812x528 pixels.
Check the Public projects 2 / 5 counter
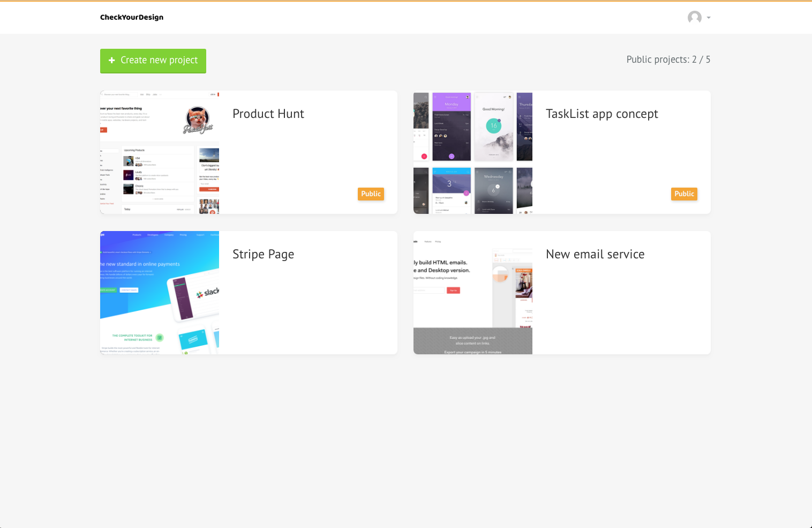(668, 59)
